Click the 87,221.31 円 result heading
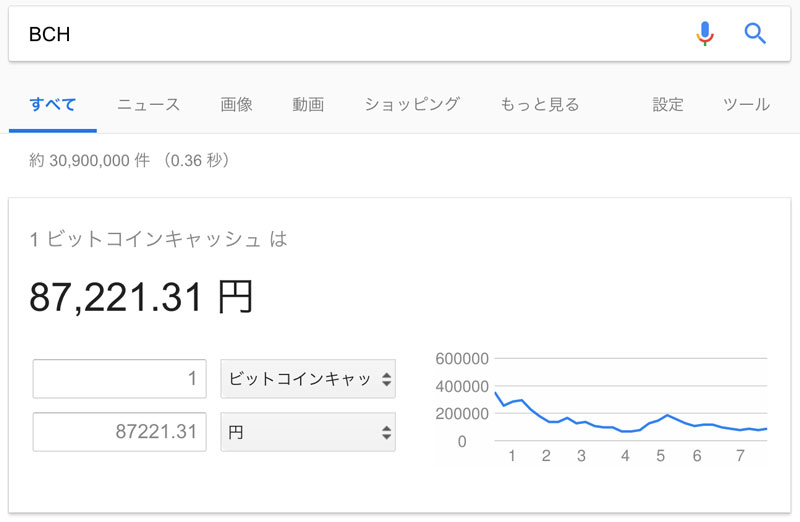This screenshot has width=800, height=522. (x=141, y=297)
